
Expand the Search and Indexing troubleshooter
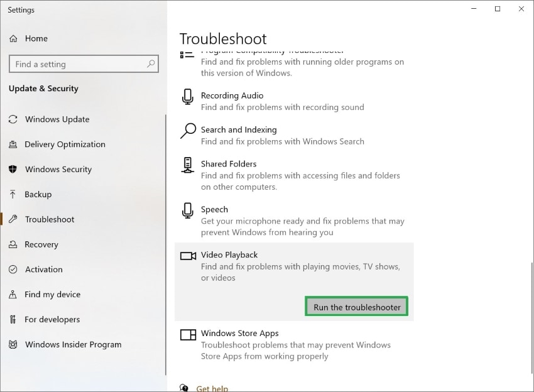tap(238, 130)
